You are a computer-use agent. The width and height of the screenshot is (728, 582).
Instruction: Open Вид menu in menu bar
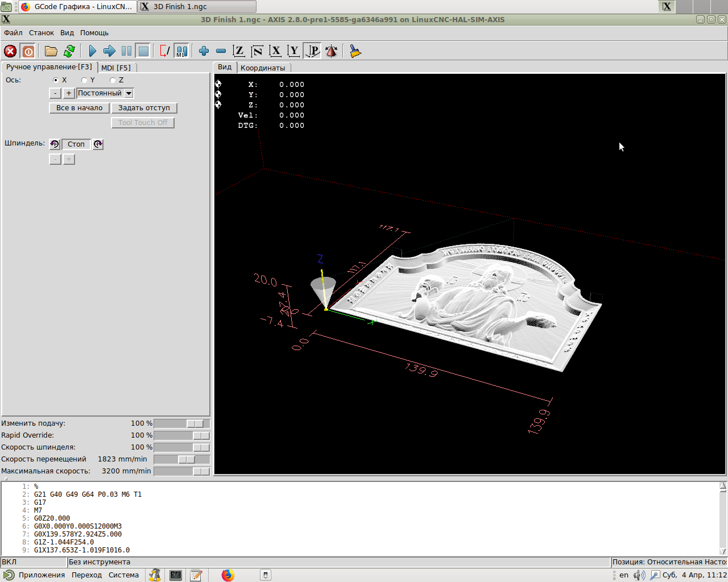coord(67,33)
